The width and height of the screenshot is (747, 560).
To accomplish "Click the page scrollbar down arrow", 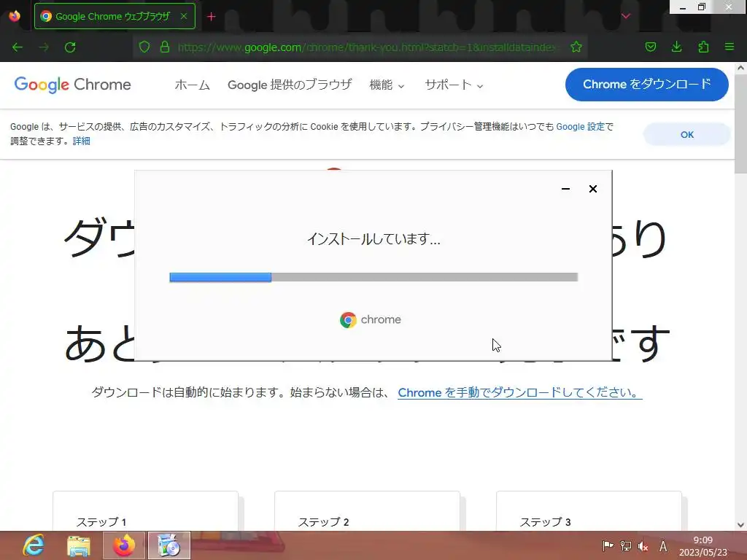I will 741,525.
